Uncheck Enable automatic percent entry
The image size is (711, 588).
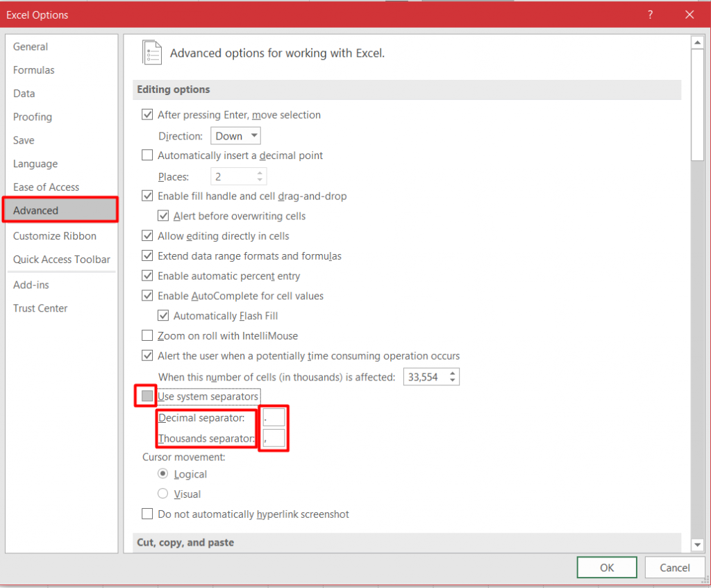tap(147, 276)
